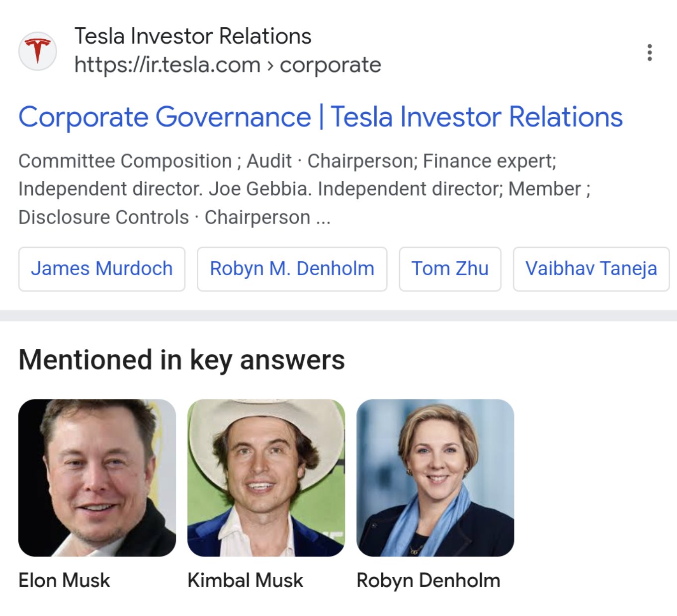677x616 pixels.
Task: Tap the Vaibhav Taneja chip
Action: 591,269
